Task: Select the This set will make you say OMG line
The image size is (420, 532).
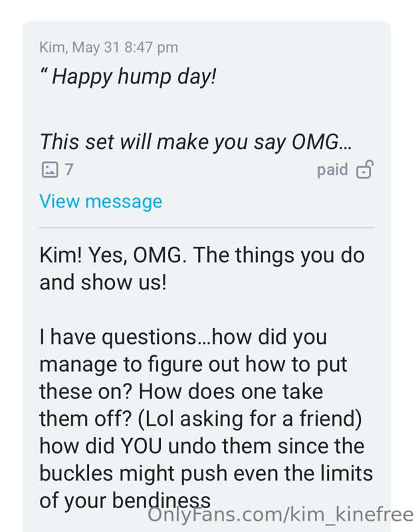Action: pos(195,142)
